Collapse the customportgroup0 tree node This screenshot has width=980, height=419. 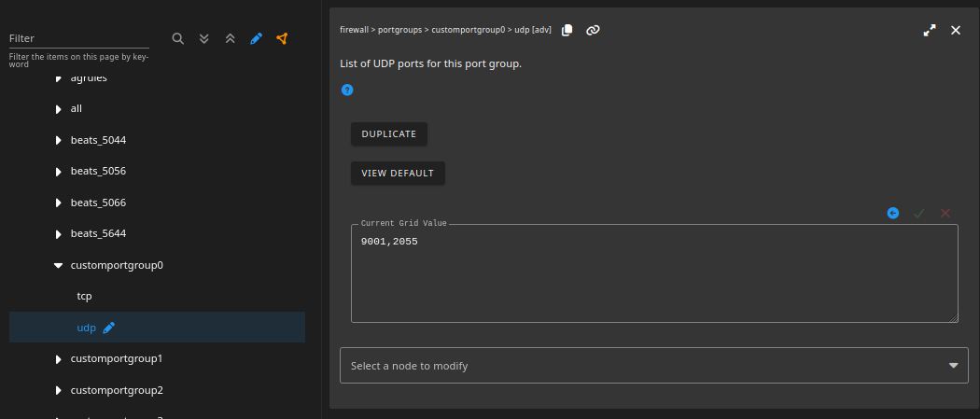point(59,265)
